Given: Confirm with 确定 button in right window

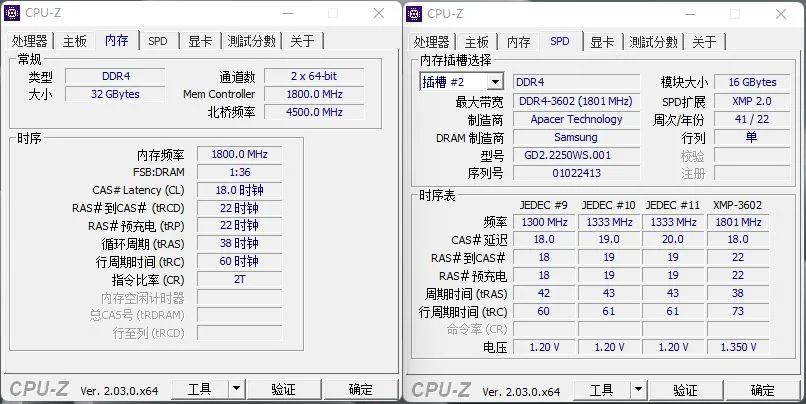Looking at the screenshot, I should pyautogui.click(x=763, y=390).
